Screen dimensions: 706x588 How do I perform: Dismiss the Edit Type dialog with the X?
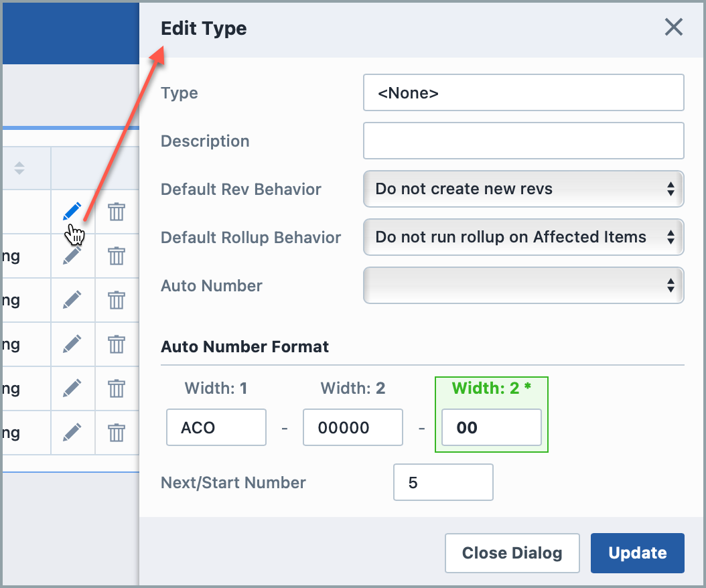point(673,27)
